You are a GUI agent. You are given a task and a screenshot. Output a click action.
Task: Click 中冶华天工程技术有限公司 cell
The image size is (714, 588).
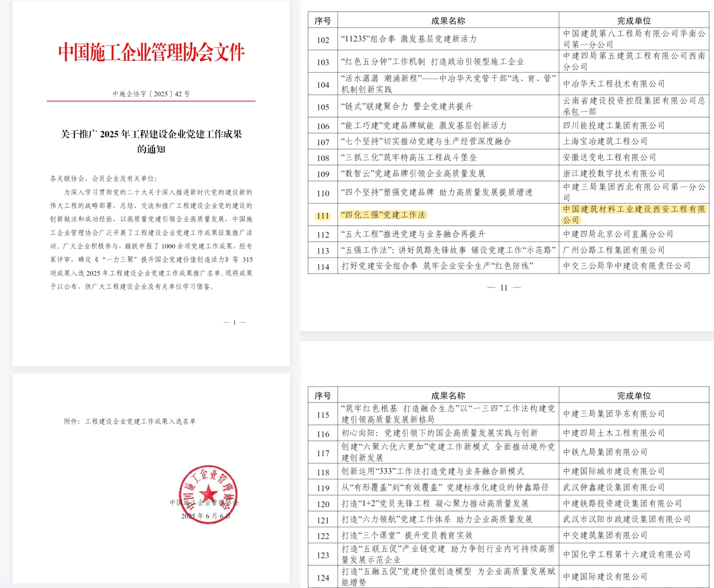pyautogui.click(x=613, y=84)
